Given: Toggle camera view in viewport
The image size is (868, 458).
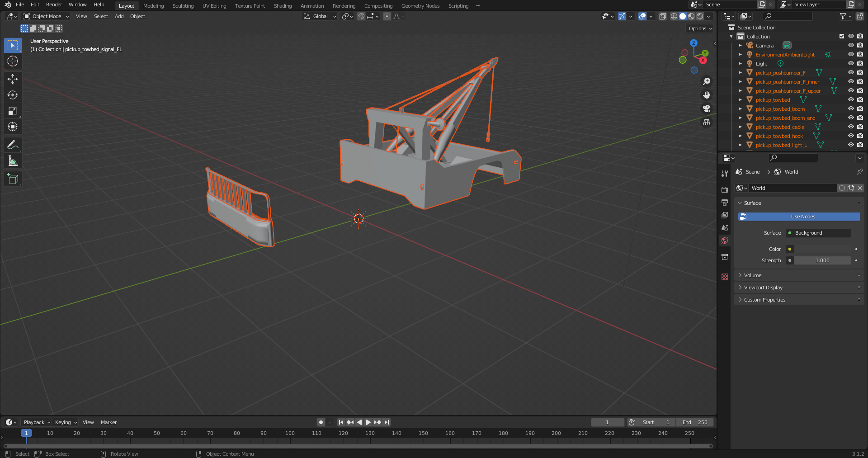Looking at the screenshot, I should pos(706,109).
